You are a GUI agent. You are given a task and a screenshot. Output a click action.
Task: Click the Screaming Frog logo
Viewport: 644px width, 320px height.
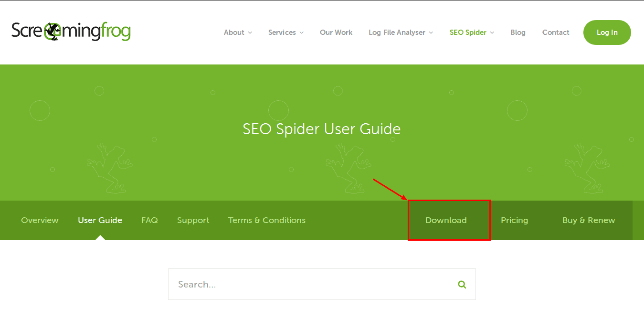pyautogui.click(x=71, y=32)
